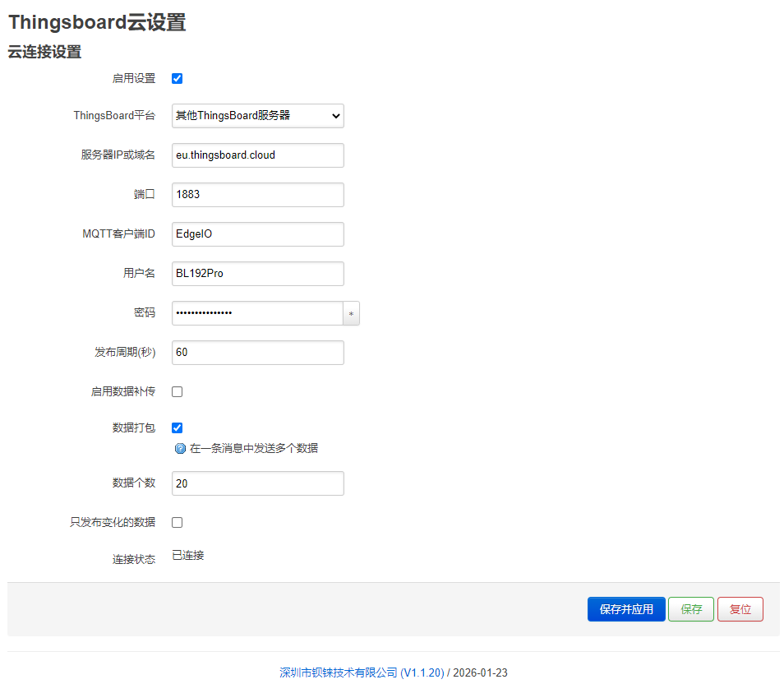The image size is (784, 684).
Task: Click the 保存并应用 button
Action: pyautogui.click(x=626, y=609)
